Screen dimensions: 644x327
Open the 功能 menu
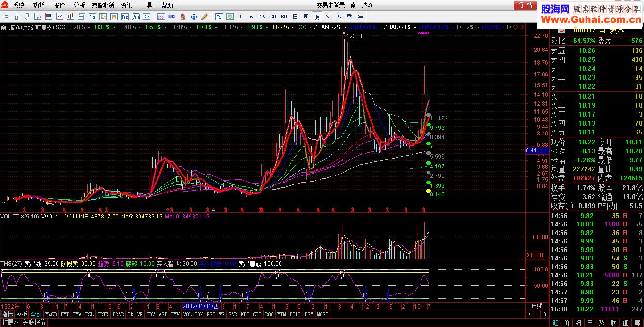tap(39, 5)
